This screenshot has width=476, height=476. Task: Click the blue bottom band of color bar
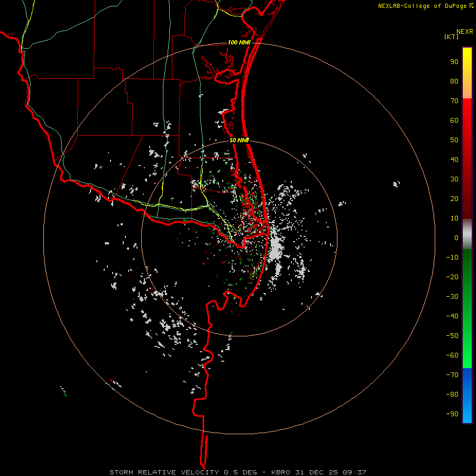pyautogui.click(x=467, y=396)
